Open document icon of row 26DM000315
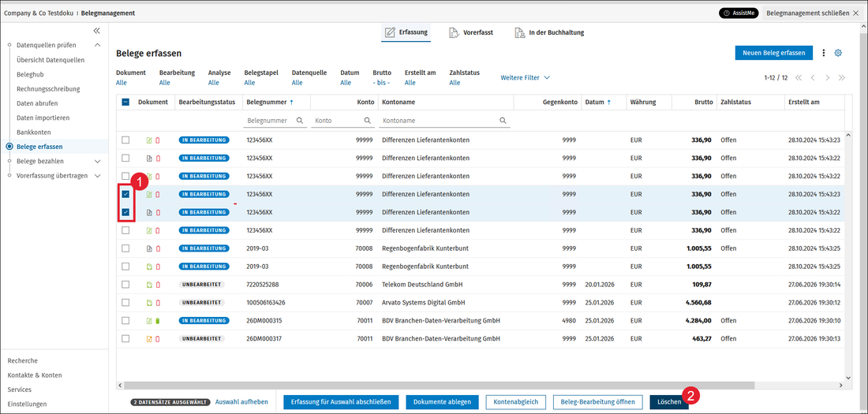This screenshot has width=868, height=414. (149, 320)
